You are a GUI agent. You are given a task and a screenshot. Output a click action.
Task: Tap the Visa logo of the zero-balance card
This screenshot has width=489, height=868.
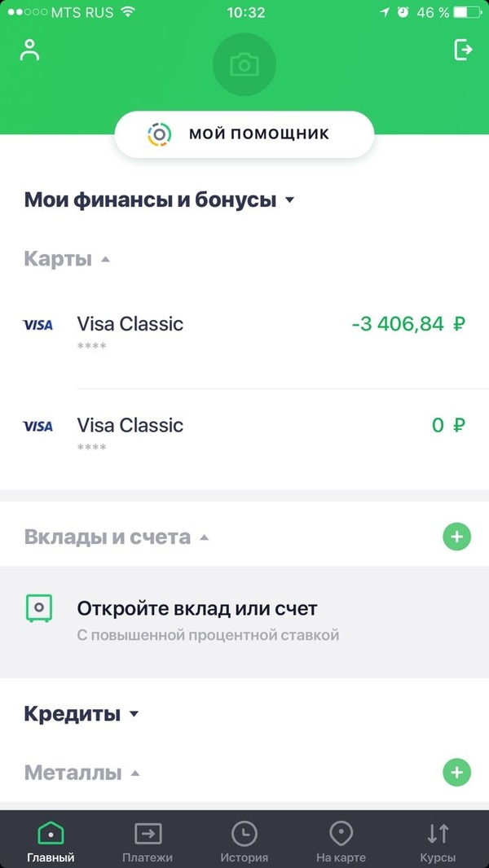(38, 426)
